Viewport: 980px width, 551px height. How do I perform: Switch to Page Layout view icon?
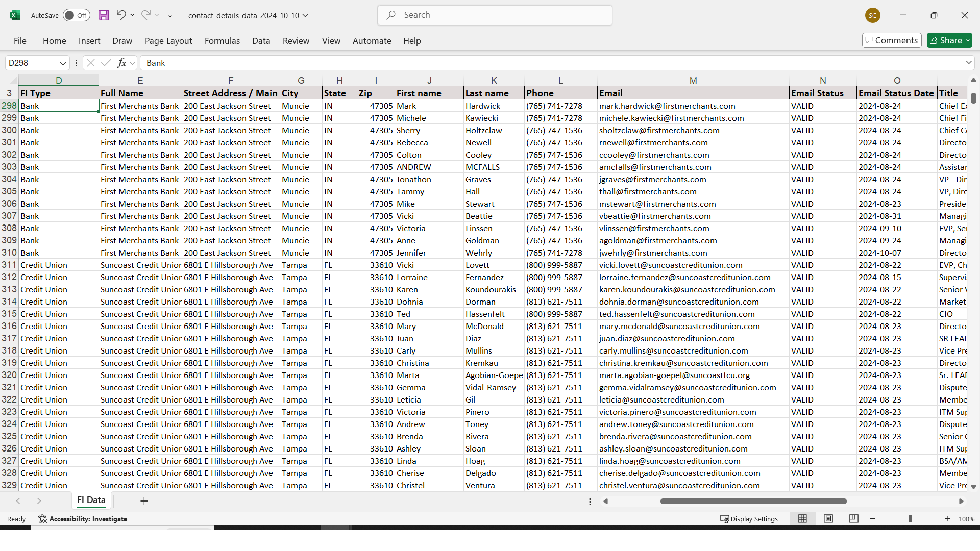(x=828, y=518)
